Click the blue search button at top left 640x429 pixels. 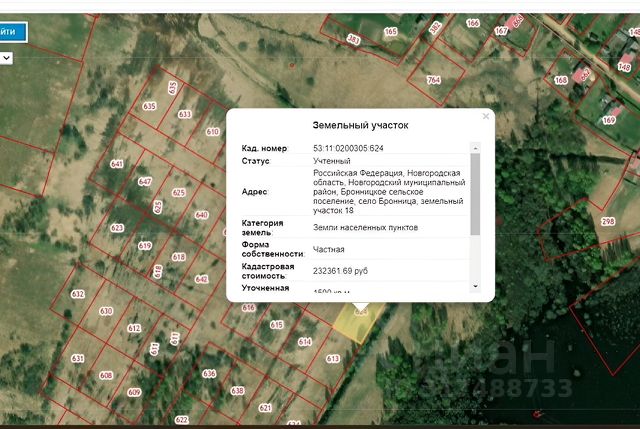pos(13,32)
